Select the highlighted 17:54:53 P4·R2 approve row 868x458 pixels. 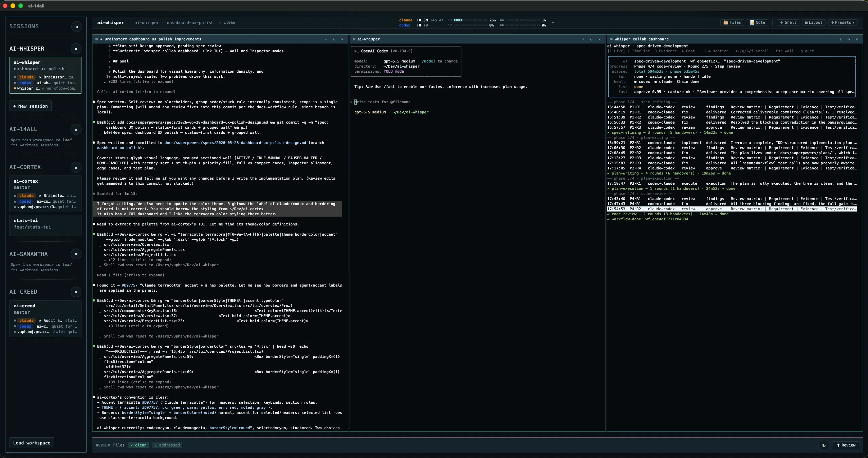(732, 209)
